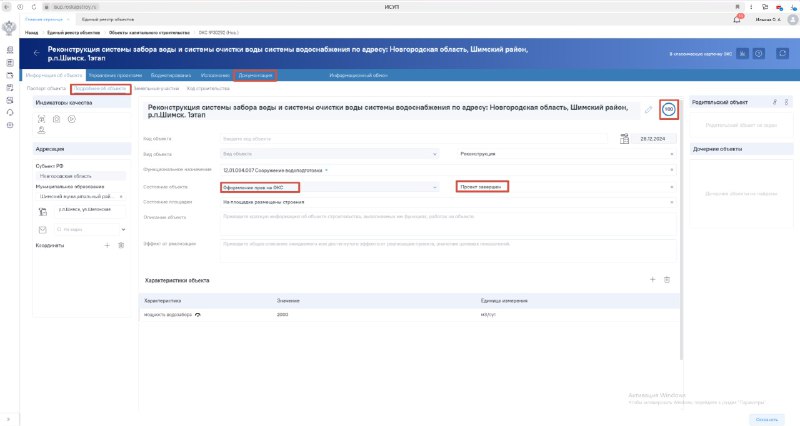This screenshot has height=426, width=800.
Task: Click the eye icon beside мощность водозабора
Action: tap(198, 315)
